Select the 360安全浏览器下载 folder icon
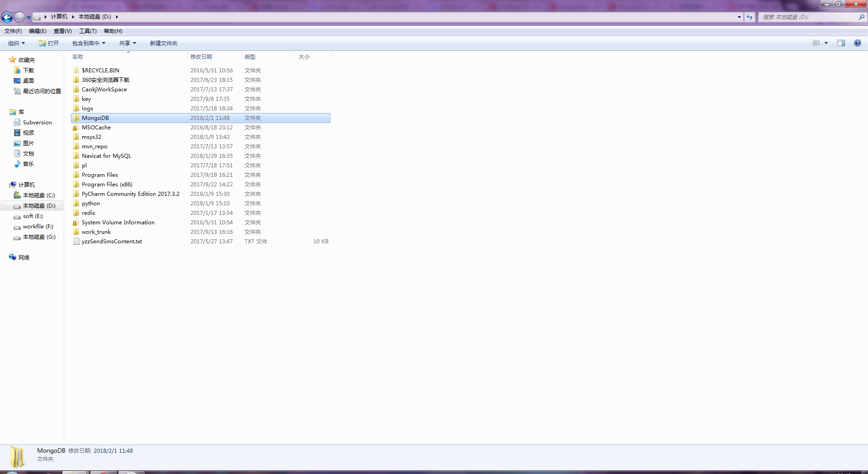868x474 pixels. pyautogui.click(x=76, y=80)
